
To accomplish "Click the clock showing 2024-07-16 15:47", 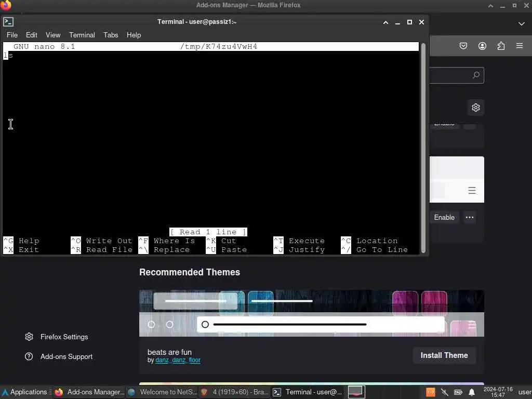I will pyautogui.click(x=498, y=392).
